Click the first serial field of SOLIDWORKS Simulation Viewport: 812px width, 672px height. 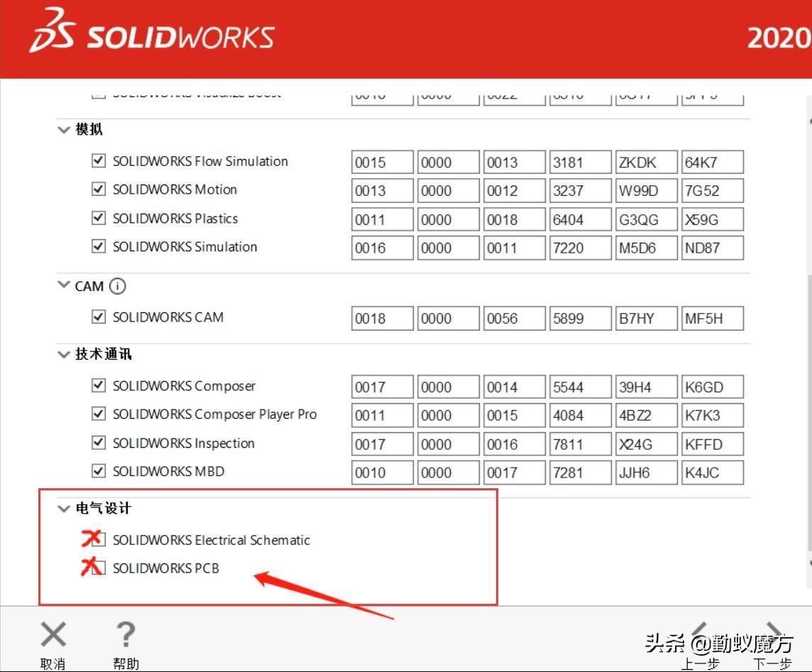382,247
